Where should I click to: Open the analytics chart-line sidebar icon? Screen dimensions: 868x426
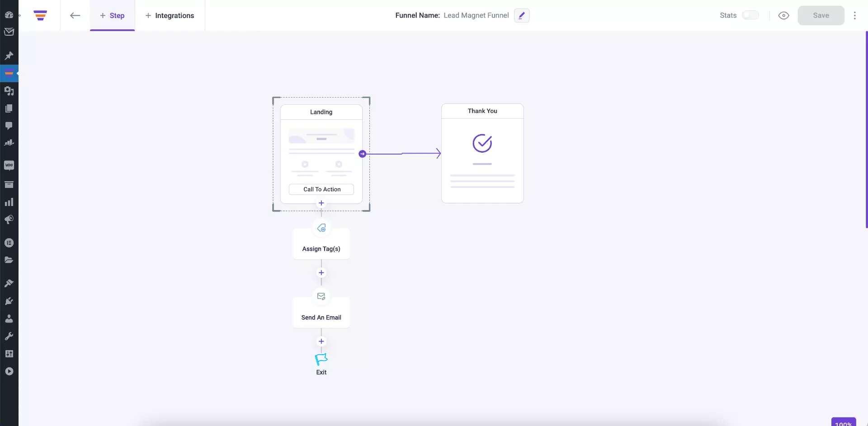(x=9, y=143)
